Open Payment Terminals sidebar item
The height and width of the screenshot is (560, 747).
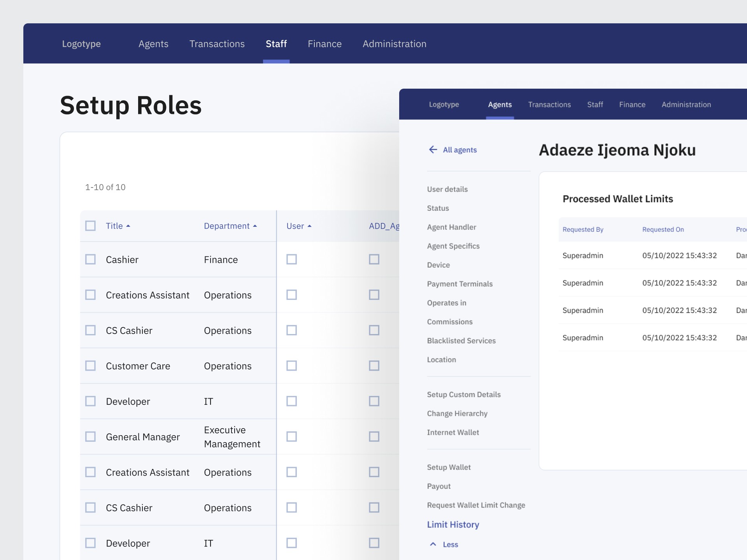point(459,284)
